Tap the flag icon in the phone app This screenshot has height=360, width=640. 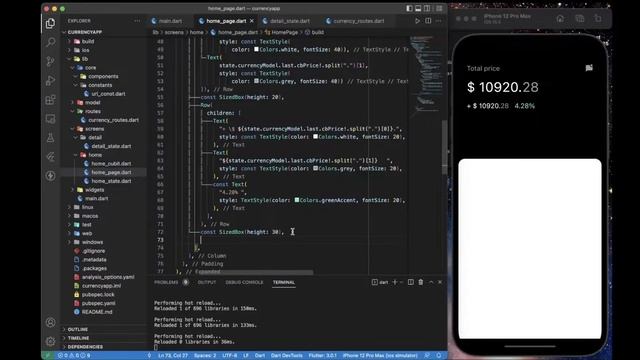(589, 68)
